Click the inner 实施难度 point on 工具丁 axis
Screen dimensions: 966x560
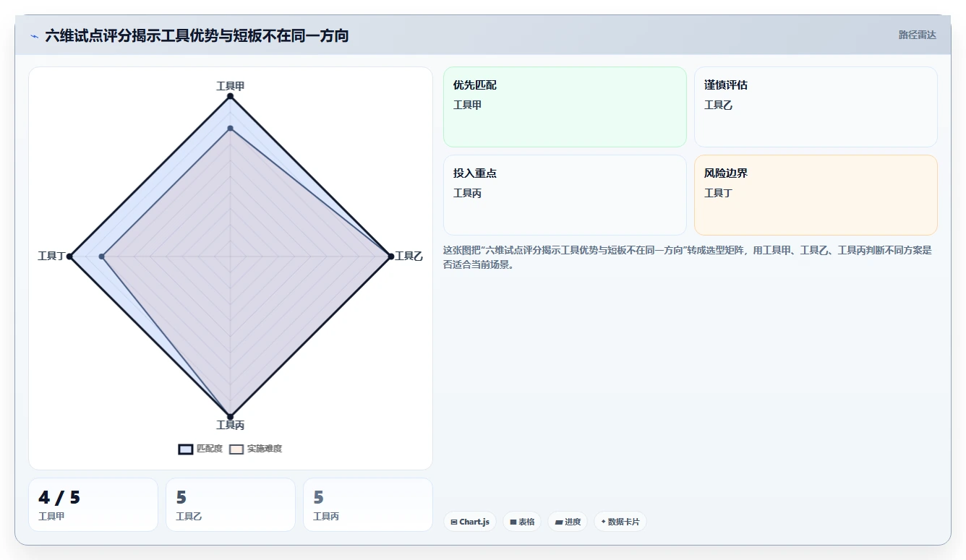[102, 257]
